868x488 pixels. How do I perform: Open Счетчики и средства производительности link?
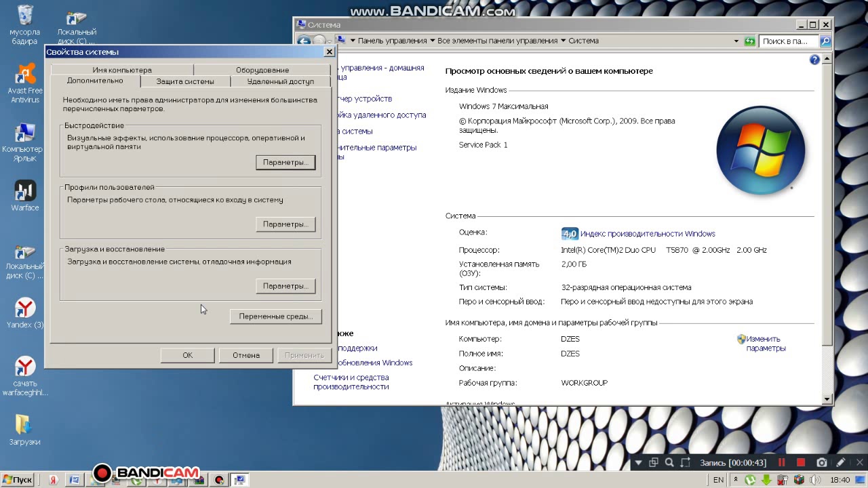tap(351, 382)
